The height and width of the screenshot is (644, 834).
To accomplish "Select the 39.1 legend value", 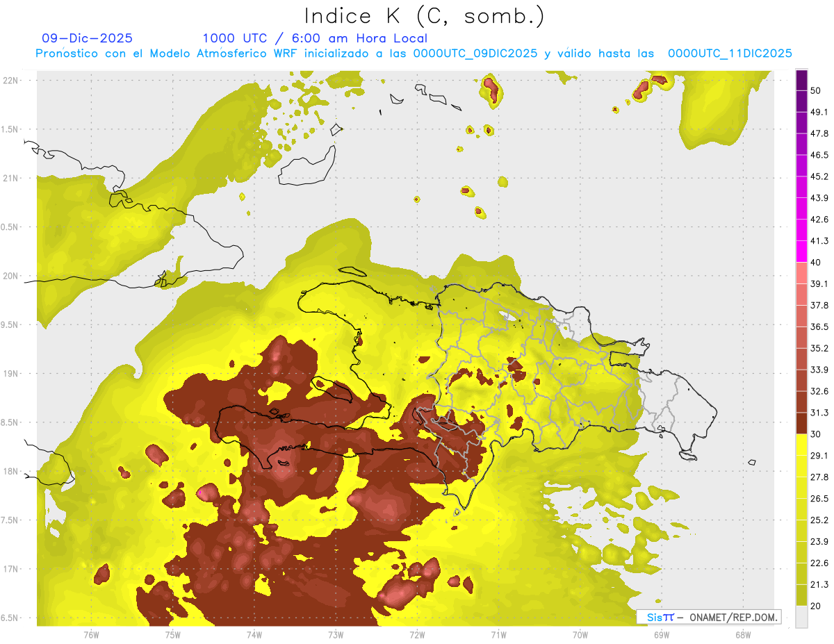I will [x=819, y=283].
